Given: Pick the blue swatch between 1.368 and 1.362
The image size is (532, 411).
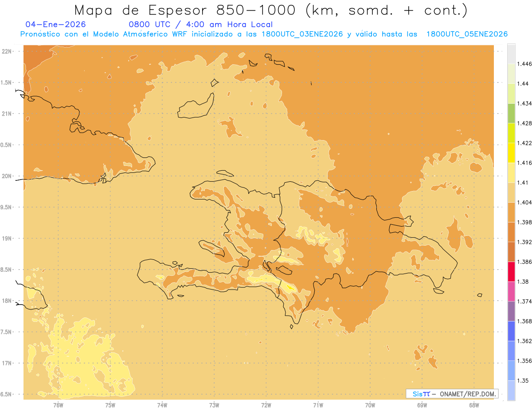Looking at the screenshot, I should [x=511, y=331].
